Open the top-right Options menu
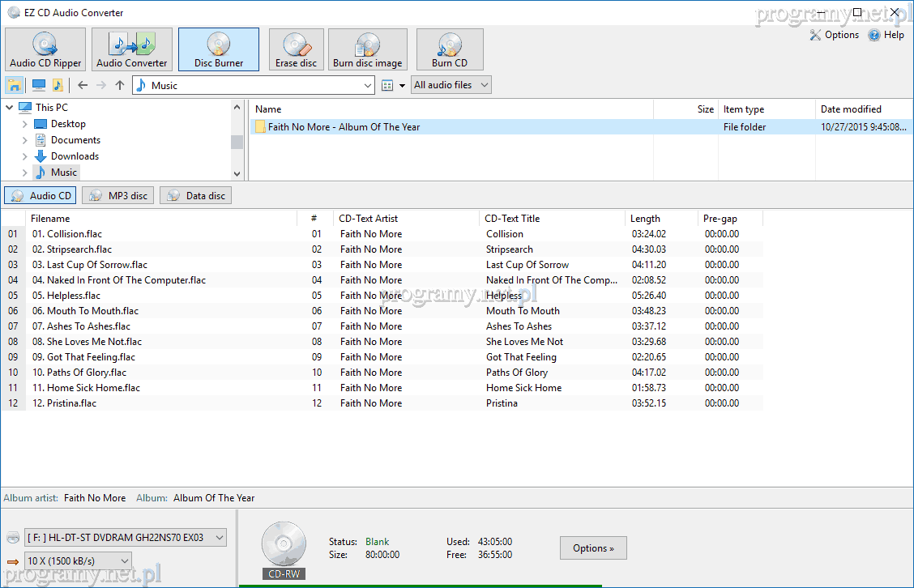Viewport: 914px width, 588px height. tap(835, 35)
